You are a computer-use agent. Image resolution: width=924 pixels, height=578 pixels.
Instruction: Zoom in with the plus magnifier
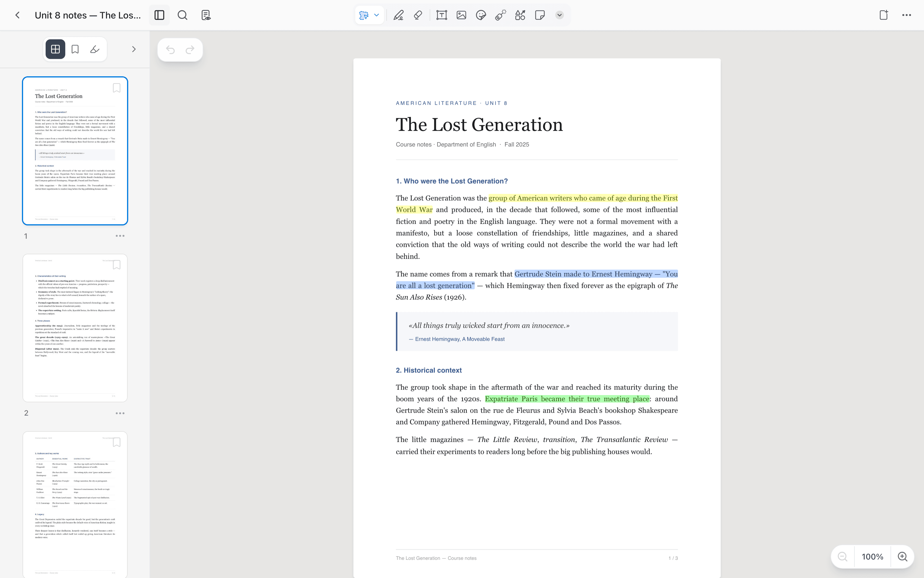click(902, 557)
